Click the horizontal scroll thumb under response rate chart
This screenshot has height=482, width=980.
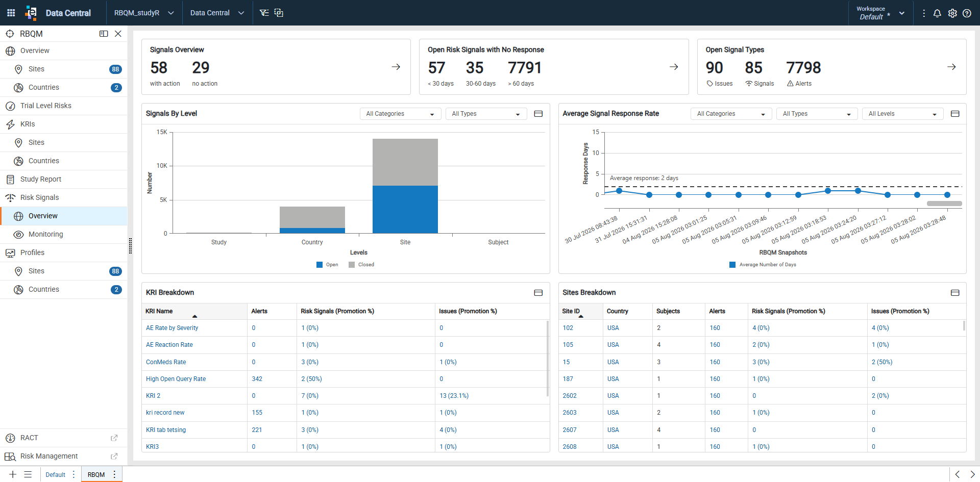(x=944, y=204)
